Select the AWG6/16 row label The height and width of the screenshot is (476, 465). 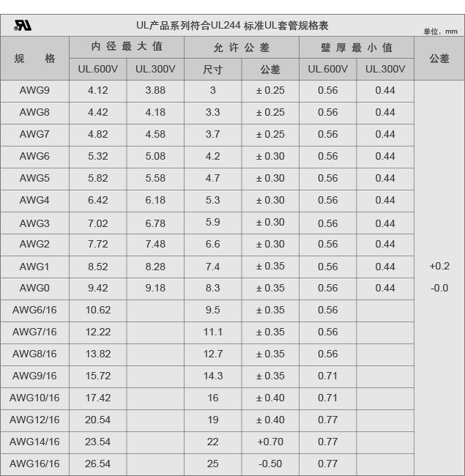(x=34, y=310)
